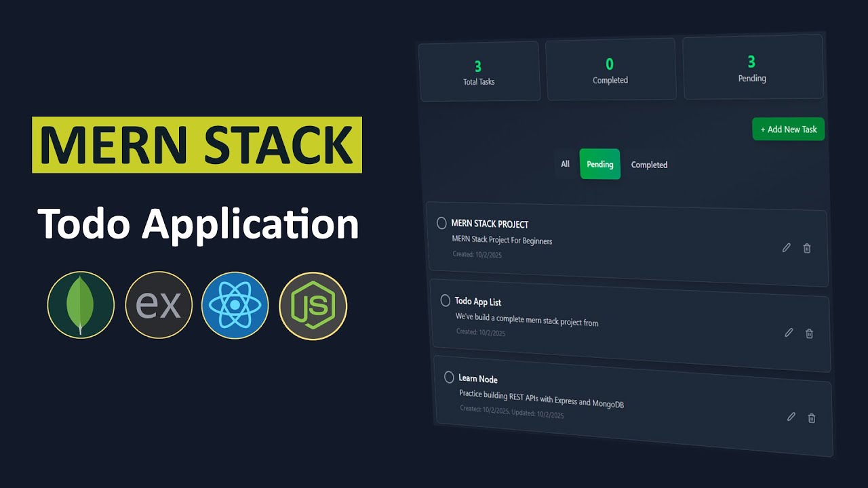The height and width of the screenshot is (488, 868).
Task: Delete the Todo App List task
Action: click(809, 333)
